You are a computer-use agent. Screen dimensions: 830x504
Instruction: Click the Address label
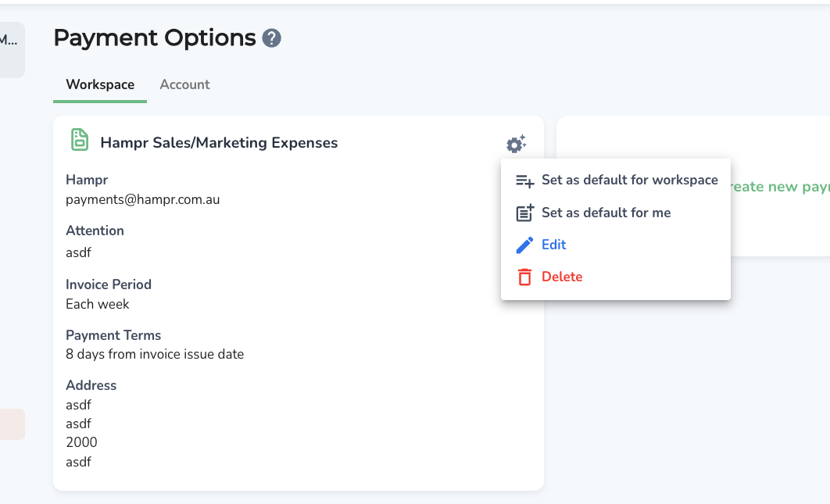pos(91,385)
